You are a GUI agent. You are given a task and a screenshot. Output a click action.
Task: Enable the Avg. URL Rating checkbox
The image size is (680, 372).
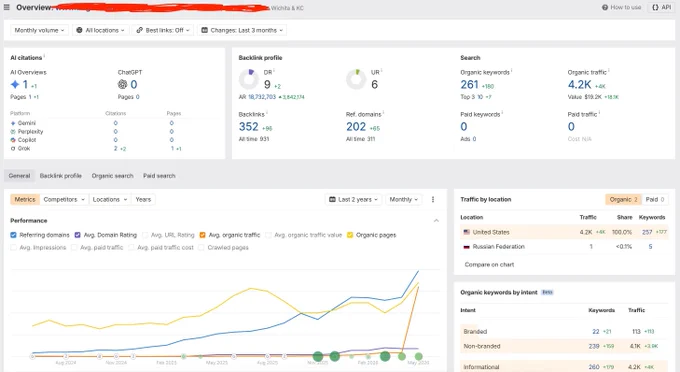click(x=145, y=235)
